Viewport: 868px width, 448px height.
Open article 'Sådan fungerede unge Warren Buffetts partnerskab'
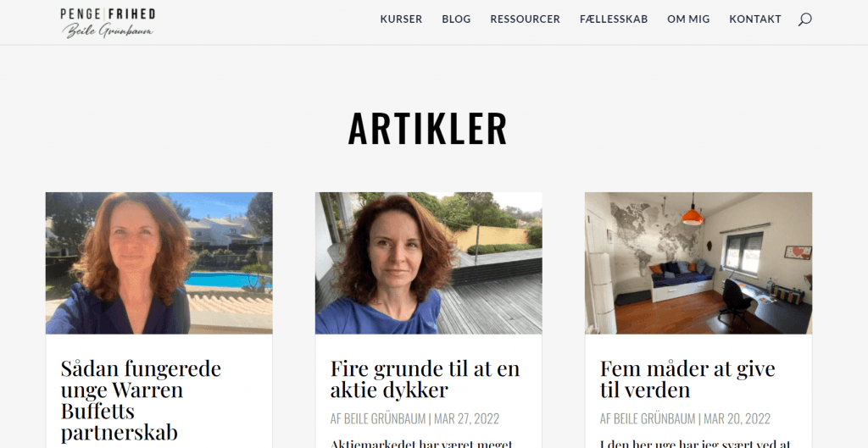(142, 400)
